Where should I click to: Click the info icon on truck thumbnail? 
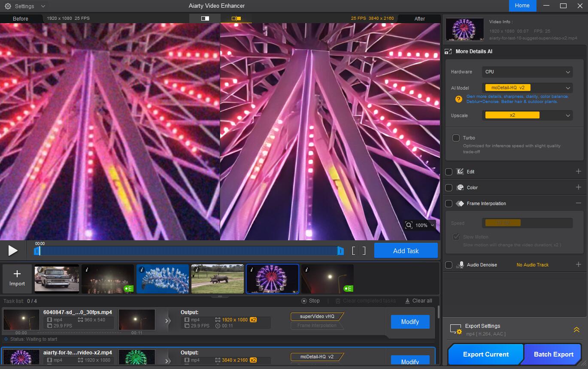pos(39,269)
